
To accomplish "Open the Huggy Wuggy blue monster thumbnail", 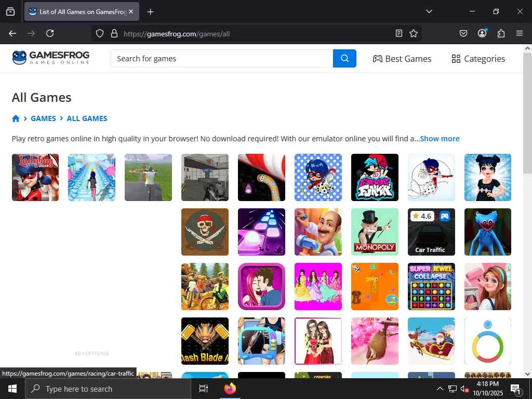I will (x=488, y=232).
